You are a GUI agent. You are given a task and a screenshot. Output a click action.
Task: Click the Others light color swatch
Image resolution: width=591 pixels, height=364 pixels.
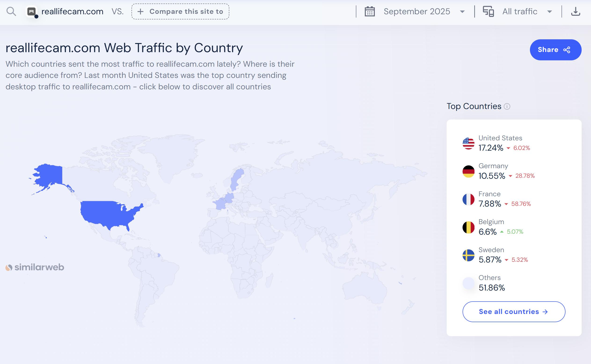click(468, 283)
